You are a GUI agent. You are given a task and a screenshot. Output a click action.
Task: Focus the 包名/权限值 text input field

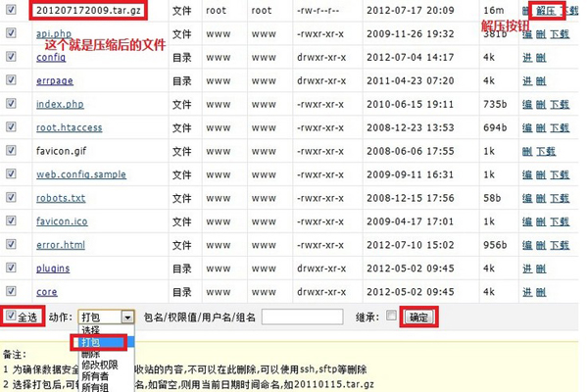click(302, 317)
